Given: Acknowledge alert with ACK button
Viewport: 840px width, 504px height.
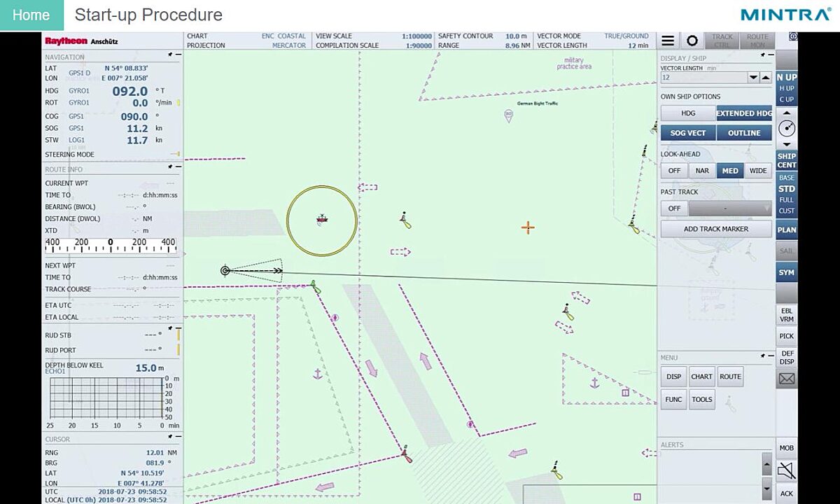Looking at the screenshot, I should (x=787, y=493).
